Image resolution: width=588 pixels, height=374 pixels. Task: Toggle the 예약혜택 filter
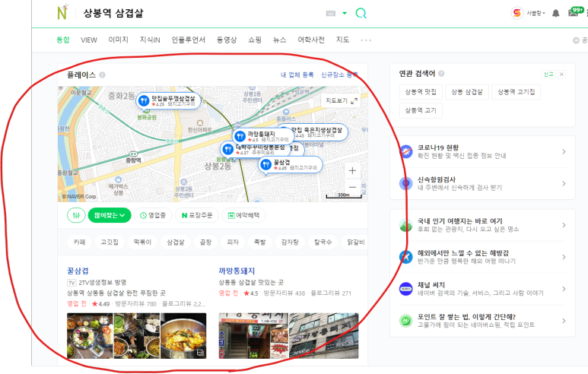click(243, 215)
